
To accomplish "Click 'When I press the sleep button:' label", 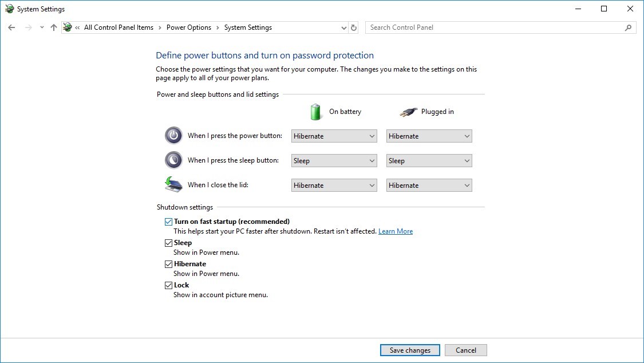I will point(234,160).
